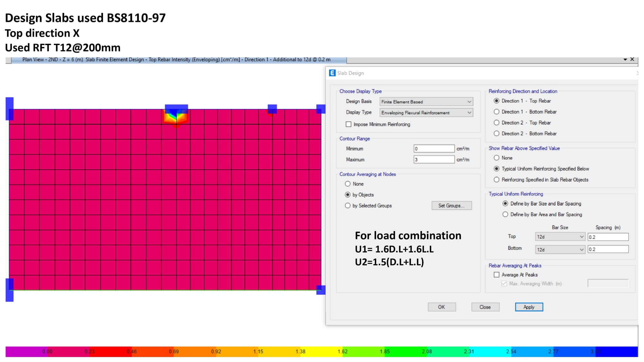This screenshot has width=644, height=362.
Task: Select Direction 2 - Top Rebar option
Action: [x=497, y=123]
